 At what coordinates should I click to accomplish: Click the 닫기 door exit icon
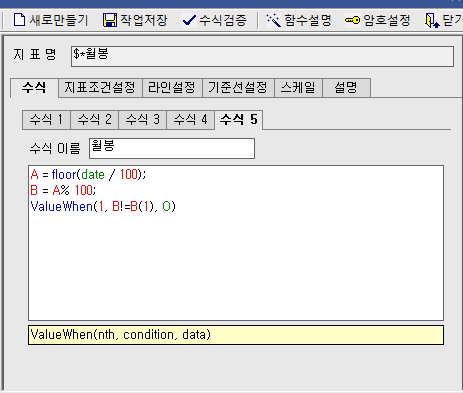pos(432,21)
